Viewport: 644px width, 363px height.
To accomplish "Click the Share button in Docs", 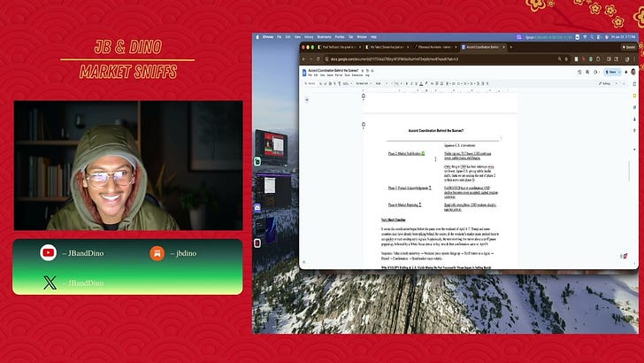I will pos(611,72).
